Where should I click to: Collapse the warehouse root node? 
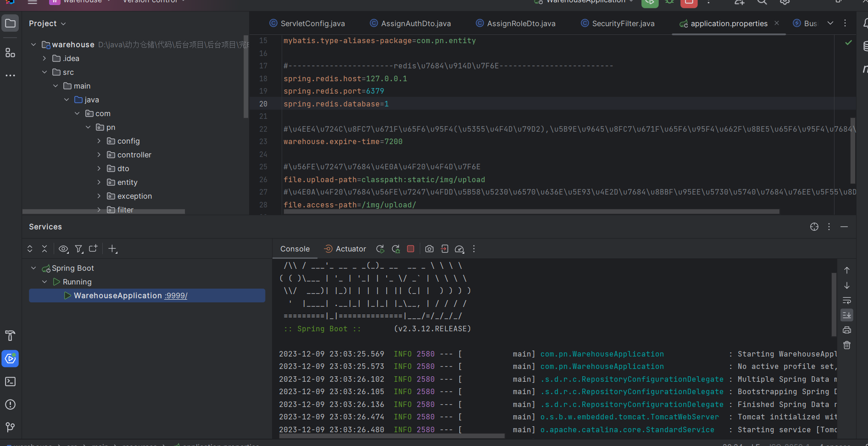33,45
